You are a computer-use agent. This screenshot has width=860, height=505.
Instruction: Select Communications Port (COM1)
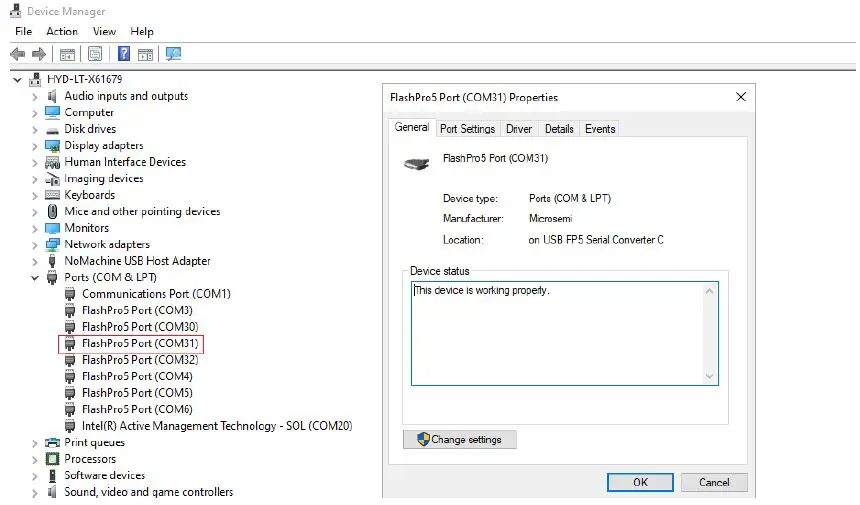click(x=156, y=294)
